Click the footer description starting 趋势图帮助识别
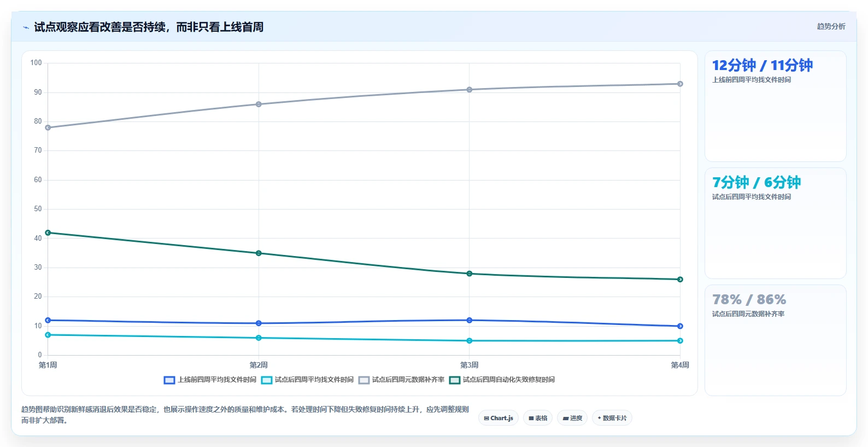 (x=245, y=415)
